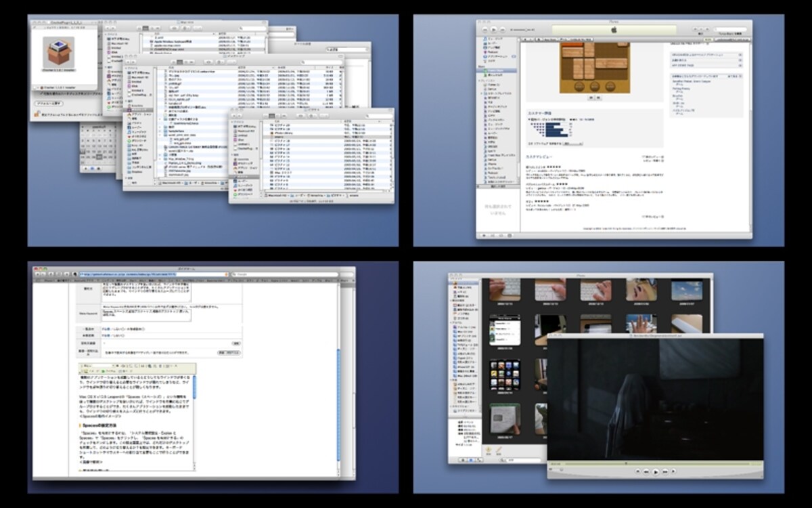This screenshot has height=508, width=812.
Task: Click the action button in the Installer window
Action: click(x=49, y=104)
